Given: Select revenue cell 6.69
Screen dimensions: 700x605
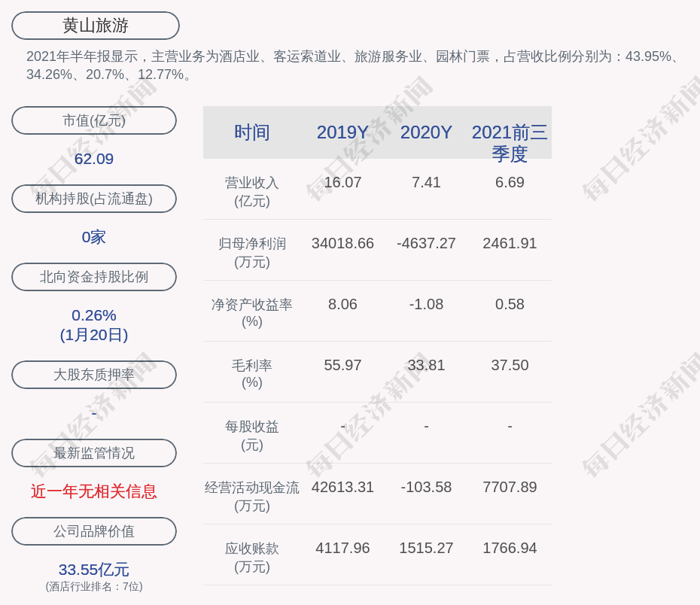Looking at the screenshot, I should (510, 183).
